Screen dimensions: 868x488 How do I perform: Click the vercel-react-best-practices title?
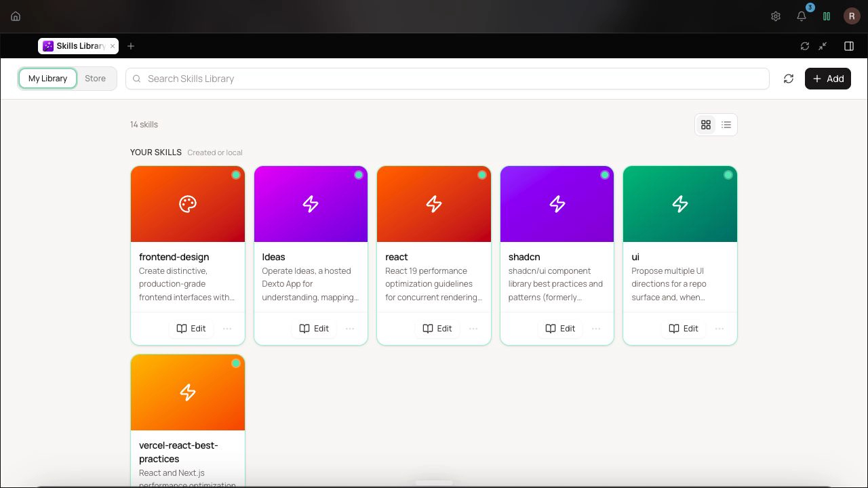click(x=179, y=452)
